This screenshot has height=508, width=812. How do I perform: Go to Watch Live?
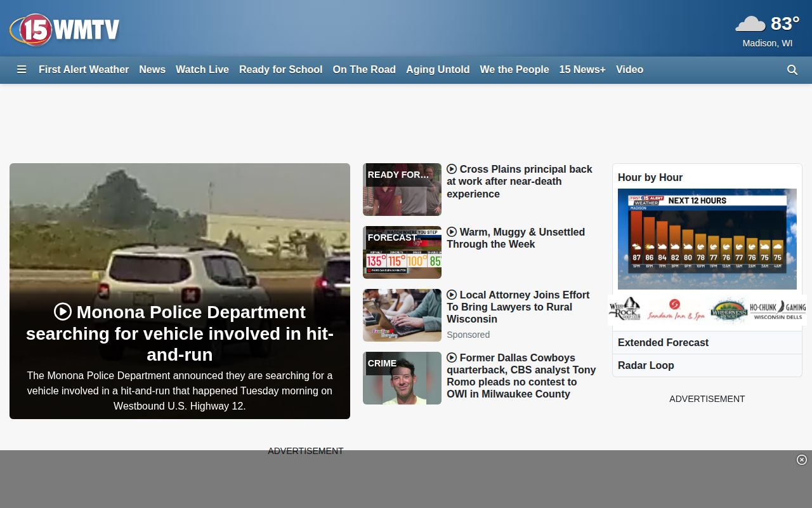point(202,70)
